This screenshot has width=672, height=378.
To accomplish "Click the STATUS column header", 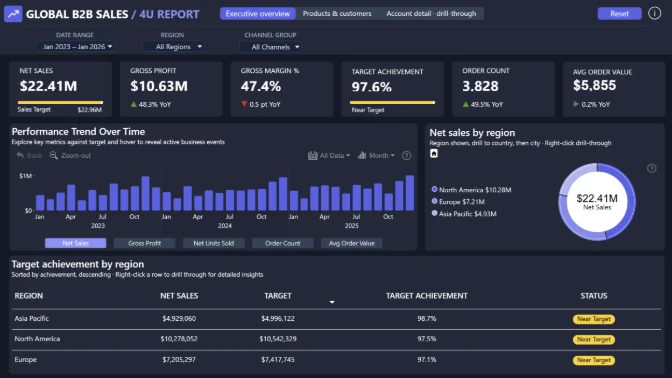I will click(x=594, y=296).
